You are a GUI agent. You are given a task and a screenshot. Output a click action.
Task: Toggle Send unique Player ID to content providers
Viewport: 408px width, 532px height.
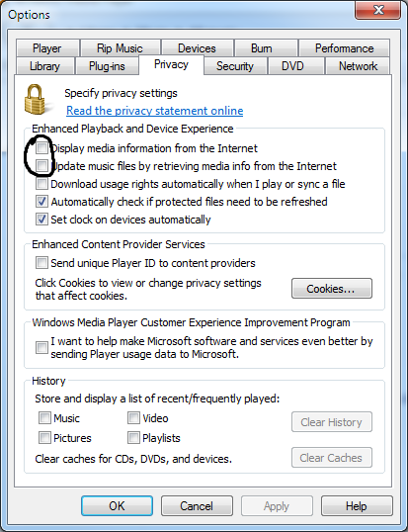(42, 263)
